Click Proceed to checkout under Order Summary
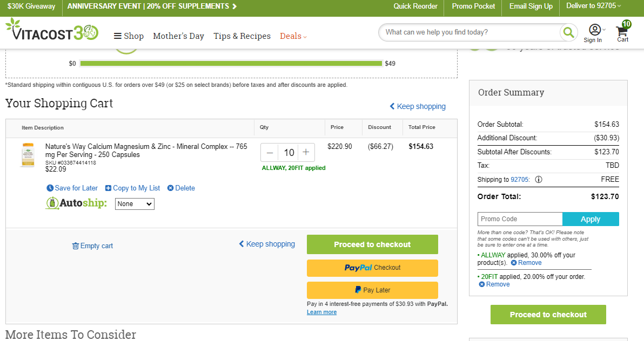This screenshot has height=341, width=644. (548, 315)
